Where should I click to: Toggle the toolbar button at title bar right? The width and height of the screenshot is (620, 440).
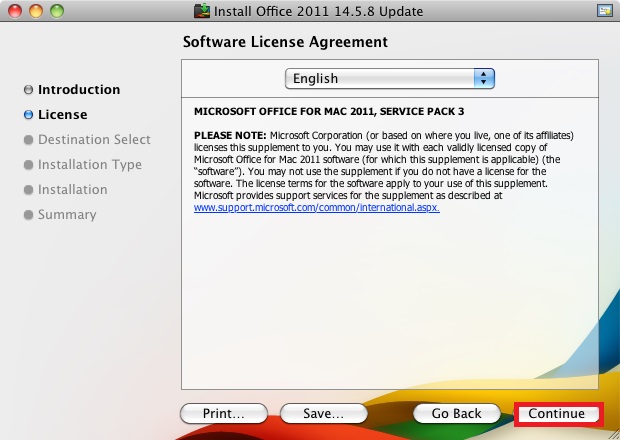pos(603,11)
